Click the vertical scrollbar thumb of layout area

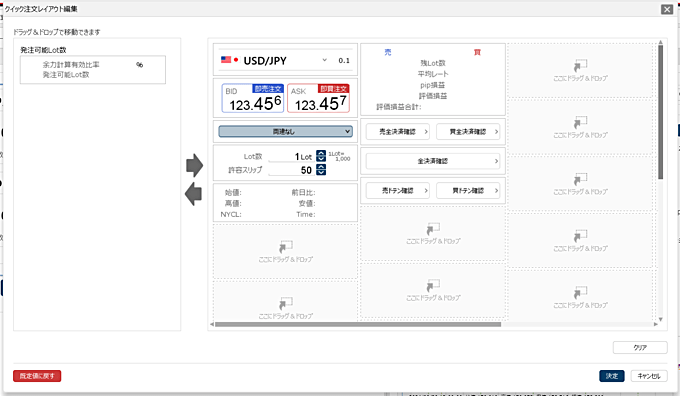point(660,112)
